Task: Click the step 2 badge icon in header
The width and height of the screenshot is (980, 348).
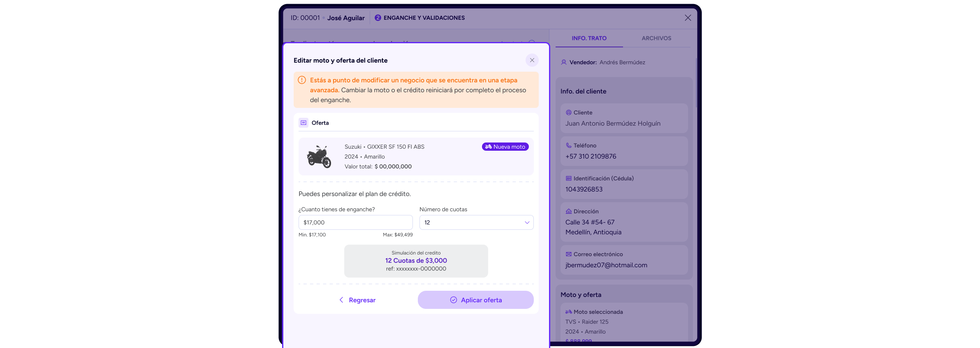Action: click(x=378, y=18)
